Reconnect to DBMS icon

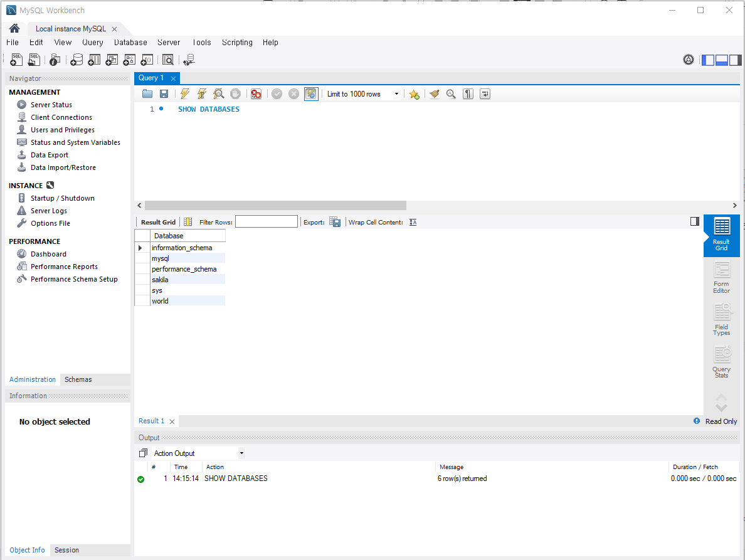pyautogui.click(x=189, y=60)
